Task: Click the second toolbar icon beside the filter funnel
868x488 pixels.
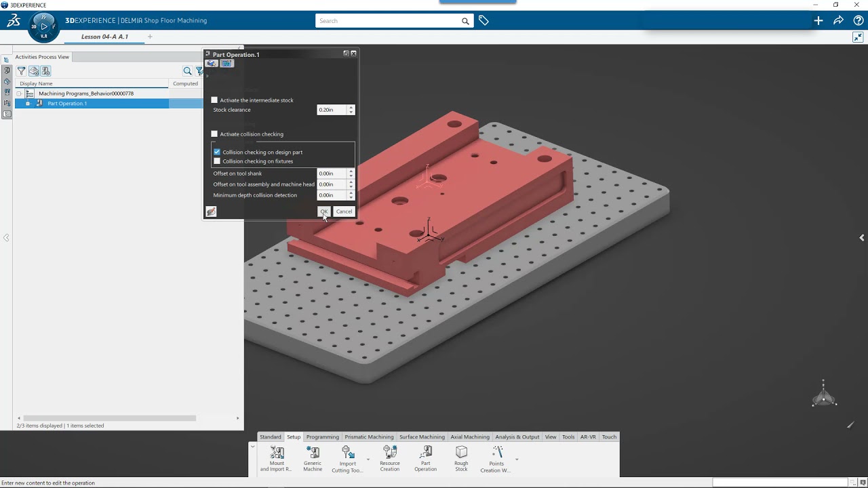Action: tap(34, 70)
